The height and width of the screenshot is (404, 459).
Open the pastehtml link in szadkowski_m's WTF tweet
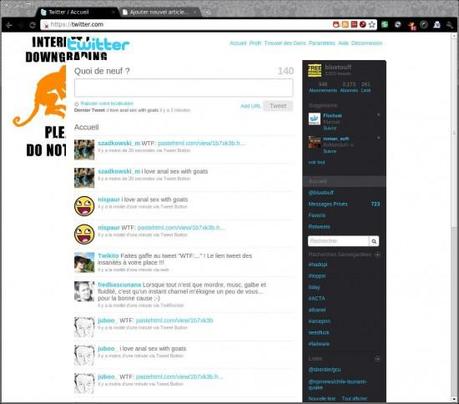click(x=201, y=143)
